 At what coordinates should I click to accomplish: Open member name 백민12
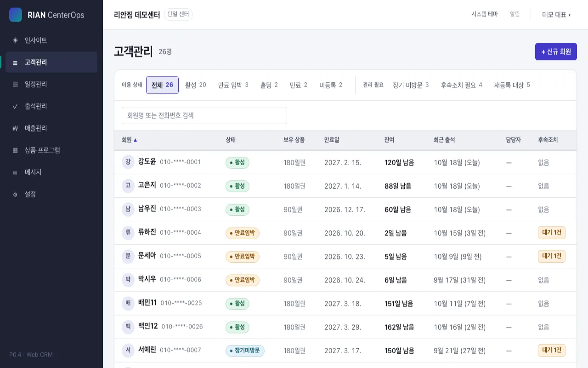pos(148,326)
